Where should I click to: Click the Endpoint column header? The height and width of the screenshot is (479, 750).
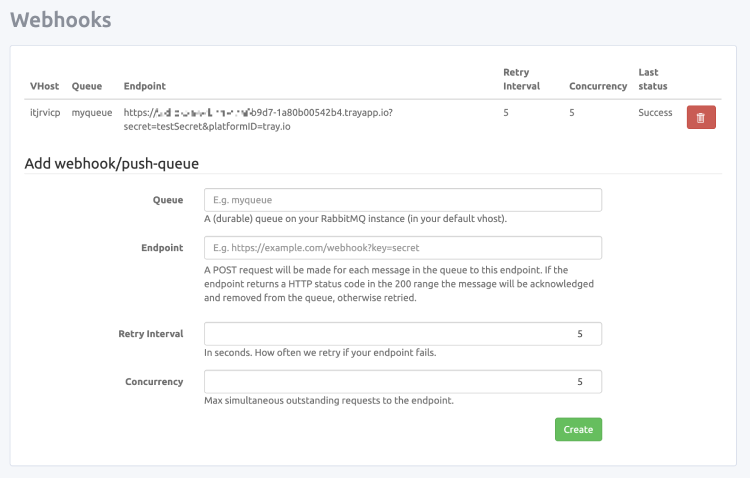tap(145, 86)
